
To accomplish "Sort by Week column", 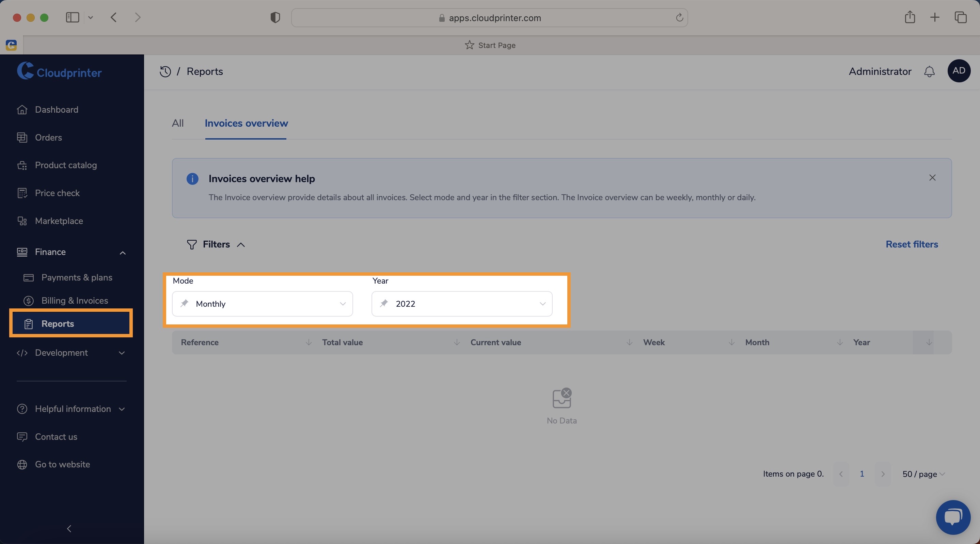I will tap(731, 342).
